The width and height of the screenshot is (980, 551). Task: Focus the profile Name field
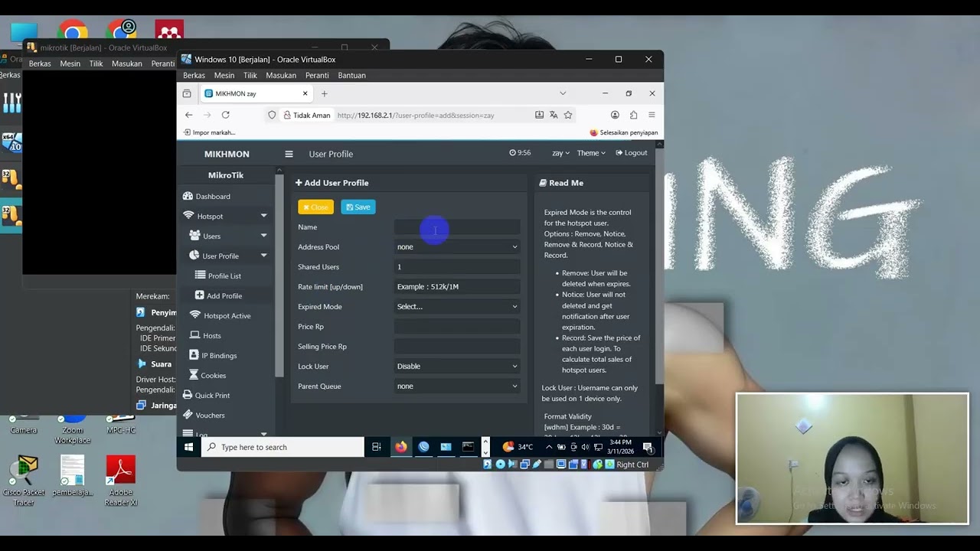pos(457,227)
